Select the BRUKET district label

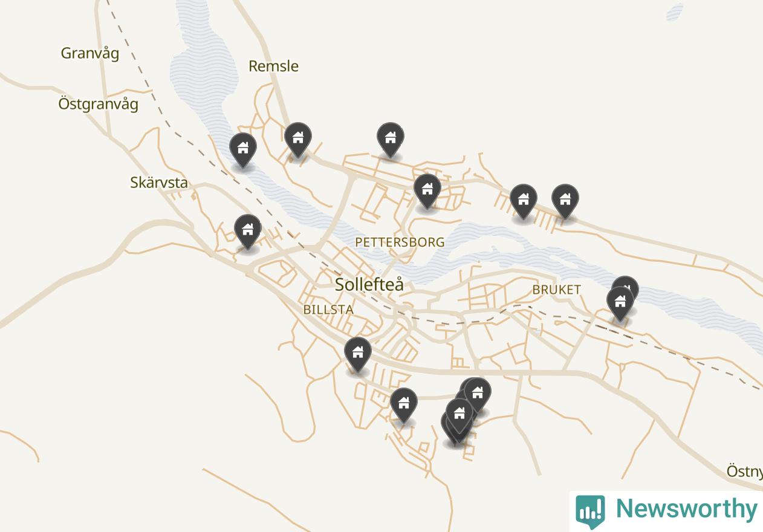(557, 290)
